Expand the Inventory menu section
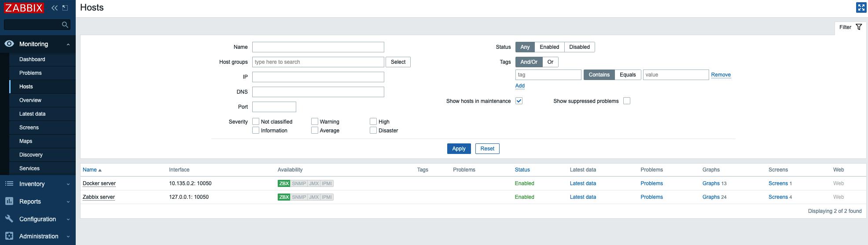The height and width of the screenshot is (245, 868). point(37,184)
